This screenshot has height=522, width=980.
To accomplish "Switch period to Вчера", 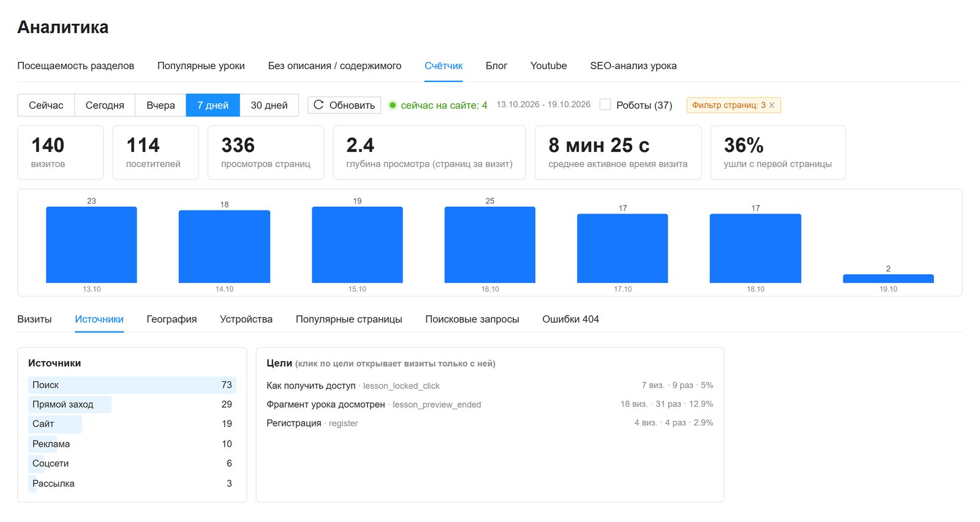I will [160, 105].
